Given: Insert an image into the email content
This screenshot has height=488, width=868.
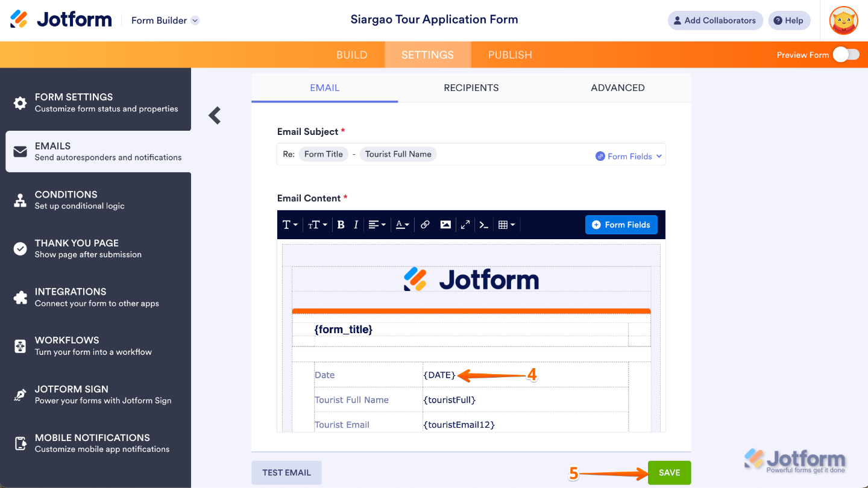Looking at the screenshot, I should (x=445, y=224).
